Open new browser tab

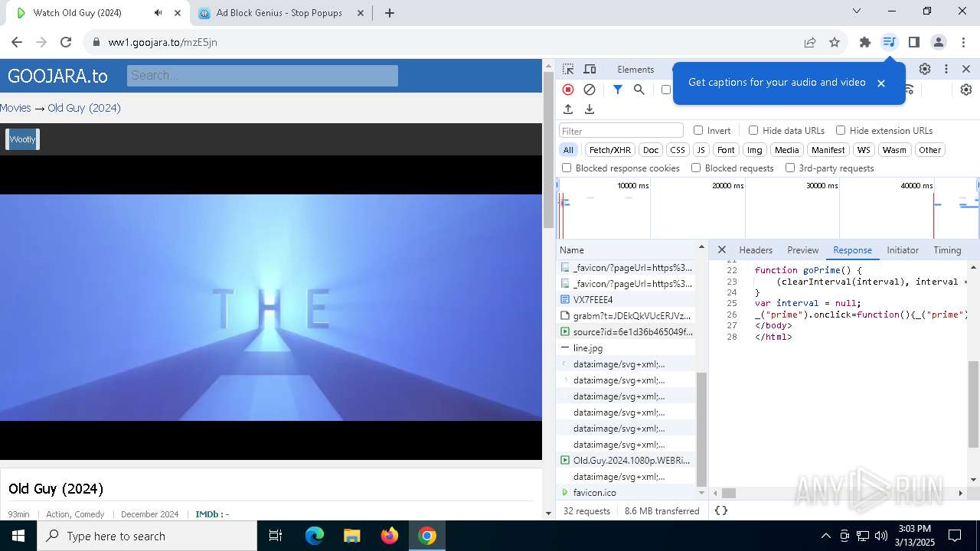coord(389,12)
